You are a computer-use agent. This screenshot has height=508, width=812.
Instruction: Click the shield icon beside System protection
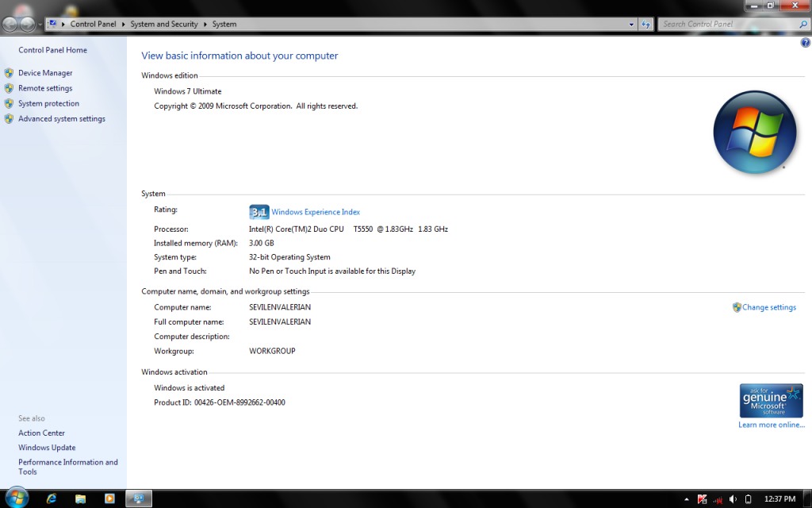point(9,103)
